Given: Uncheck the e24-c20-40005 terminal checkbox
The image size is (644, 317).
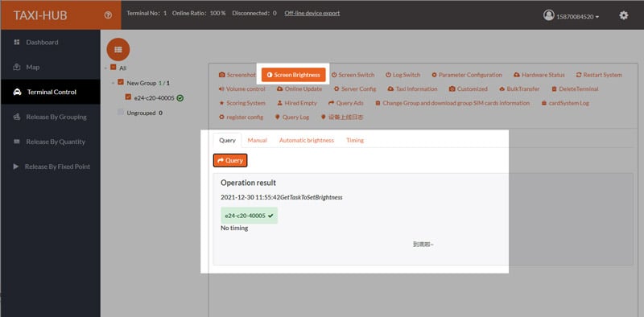Looking at the screenshot, I should click(128, 97).
